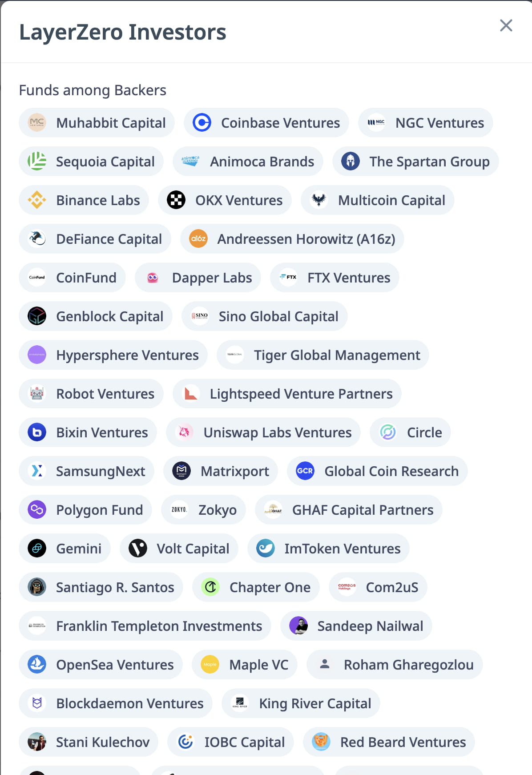Click the Uniswap unicorn logo
This screenshot has width=532, height=775.
click(x=185, y=432)
